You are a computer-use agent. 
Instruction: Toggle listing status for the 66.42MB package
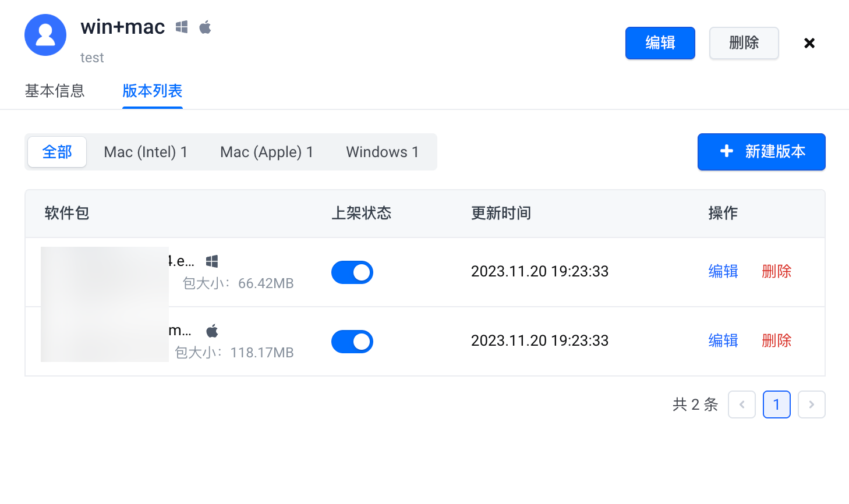pyautogui.click(x=352, y=272)
